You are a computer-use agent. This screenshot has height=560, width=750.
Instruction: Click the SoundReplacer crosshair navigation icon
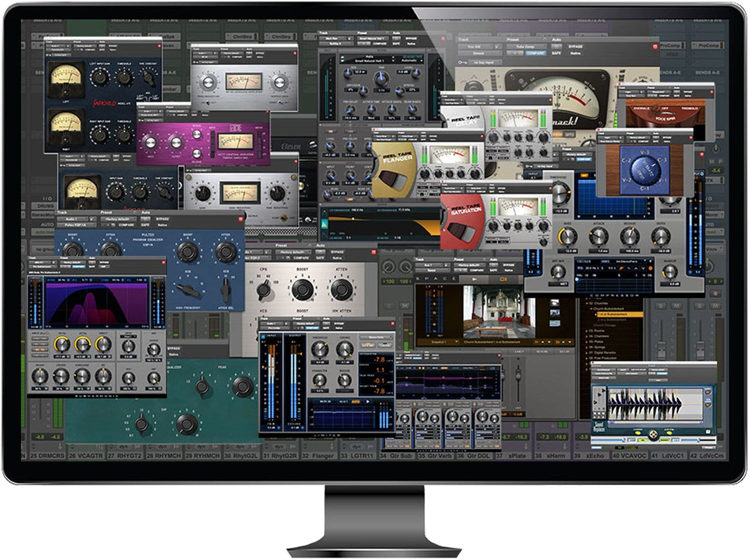point(653,435)
